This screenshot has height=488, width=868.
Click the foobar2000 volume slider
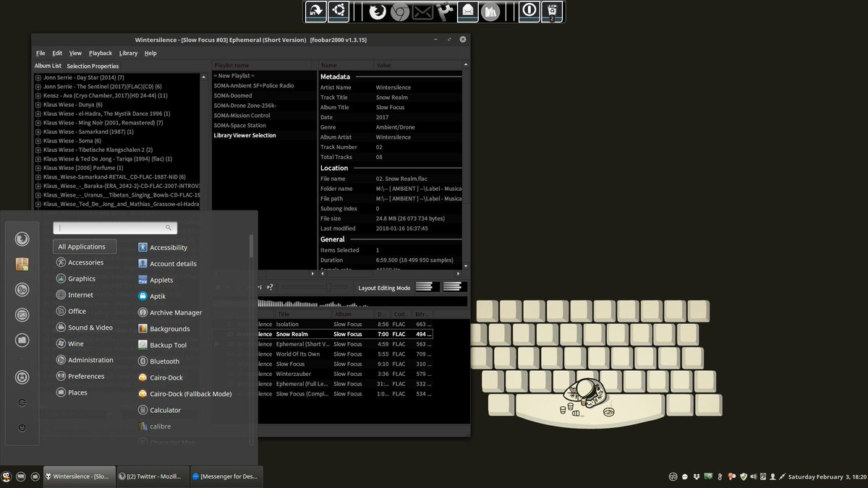[315, 287]
